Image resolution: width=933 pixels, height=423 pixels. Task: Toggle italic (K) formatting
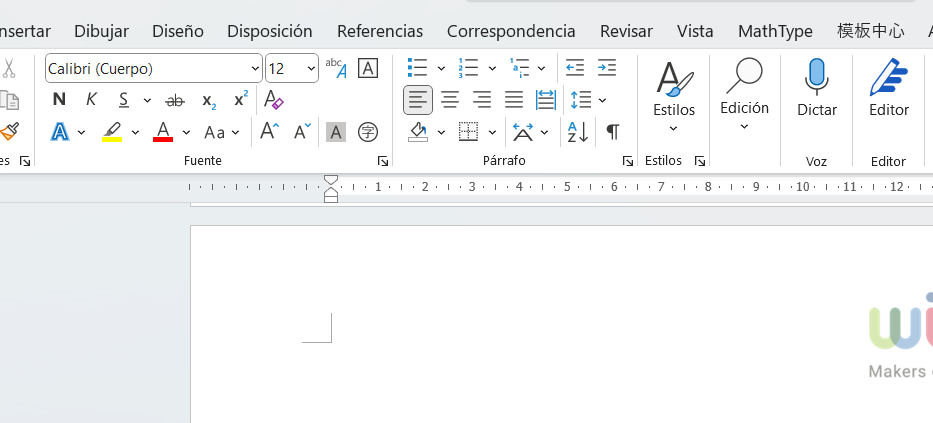[x=91, y=100]
